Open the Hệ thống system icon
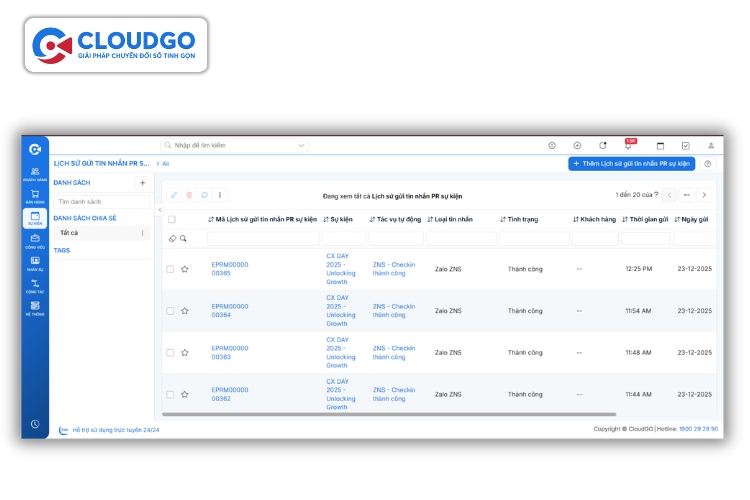This screenshot has width=750, height=500. [x=35, y=307]
